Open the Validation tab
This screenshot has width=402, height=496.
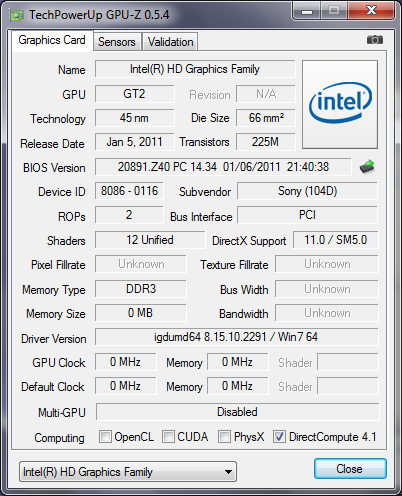click(x=170, y=42)
